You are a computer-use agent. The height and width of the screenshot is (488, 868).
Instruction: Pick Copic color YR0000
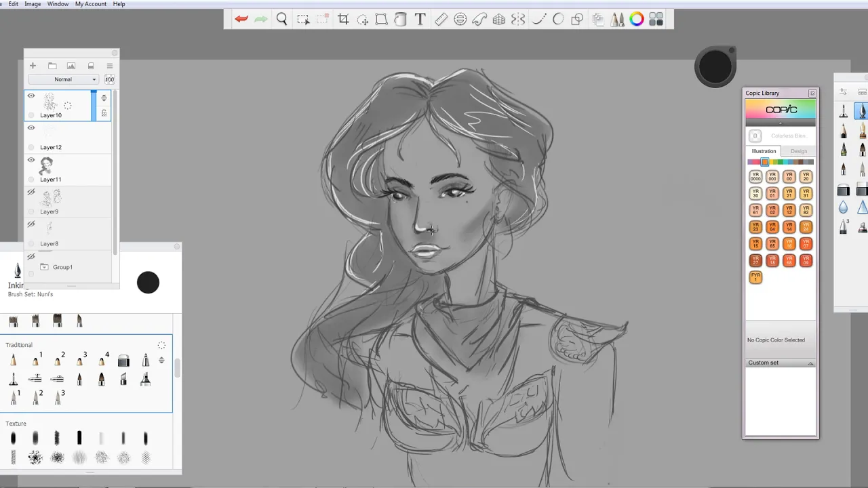(x=755, y=177)
